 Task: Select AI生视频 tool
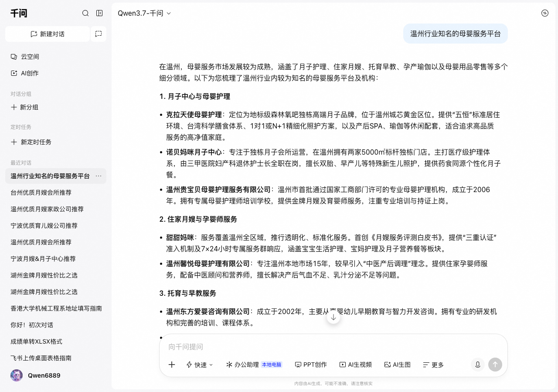click(356, 365)
